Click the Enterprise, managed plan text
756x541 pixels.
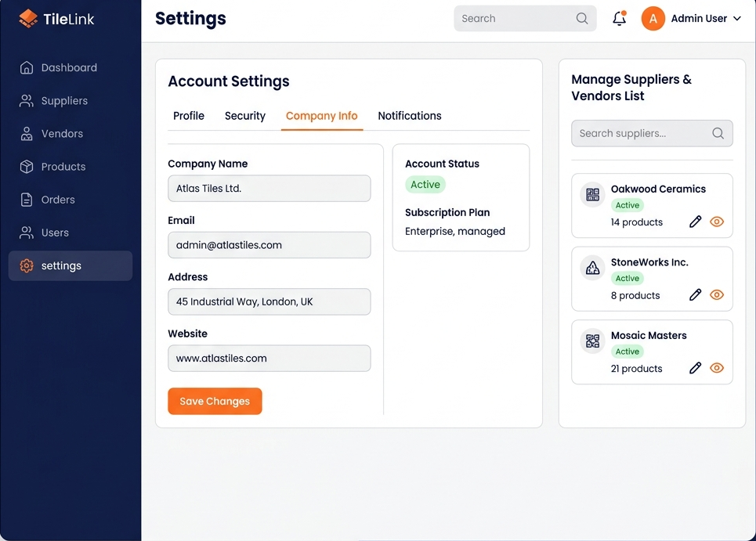(455, 231)
